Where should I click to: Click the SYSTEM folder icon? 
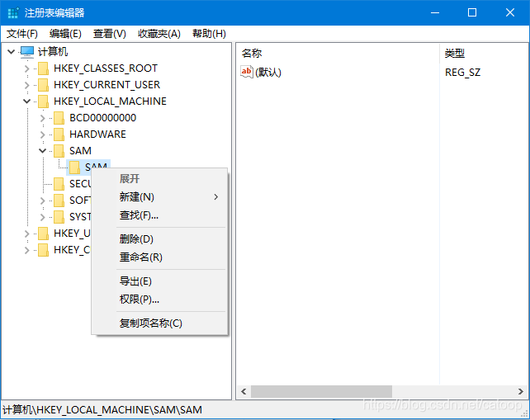[x=59, y=217]
